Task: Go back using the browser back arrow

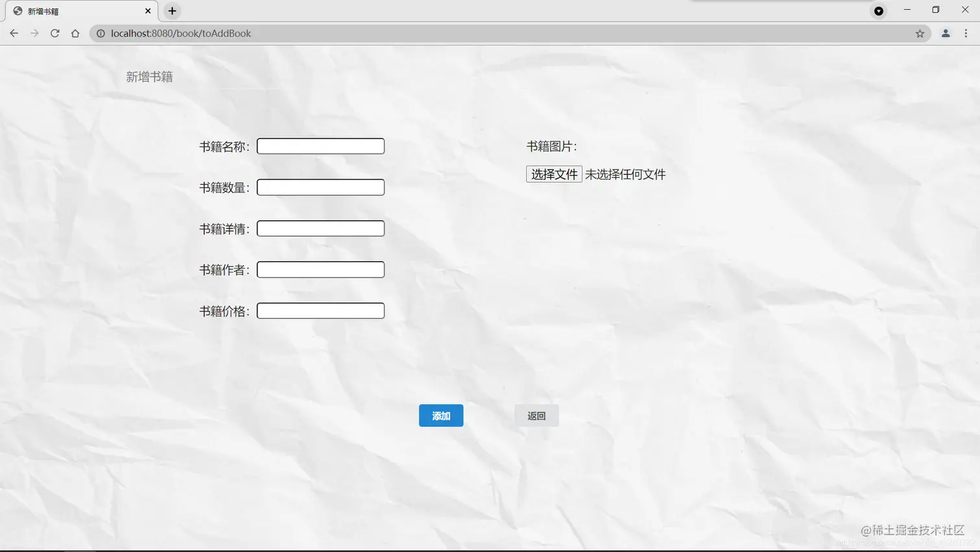Action: (14, 33)
